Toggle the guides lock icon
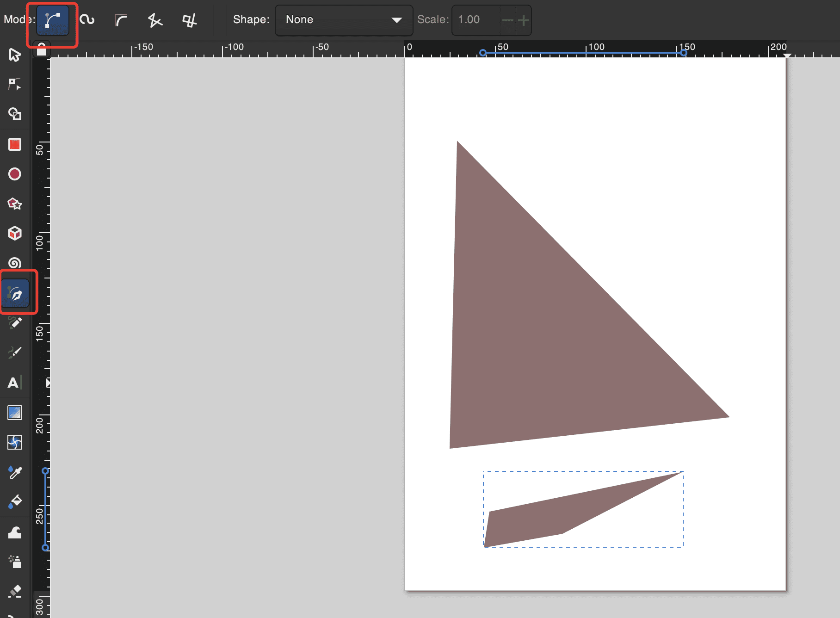The width and height of the screenshot is (840, 618). click(x=42, y=49)
